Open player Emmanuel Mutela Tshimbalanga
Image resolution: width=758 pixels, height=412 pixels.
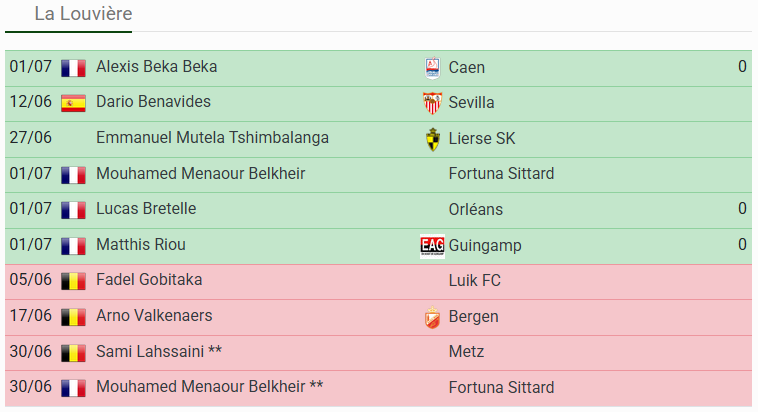tap(212, 138)
